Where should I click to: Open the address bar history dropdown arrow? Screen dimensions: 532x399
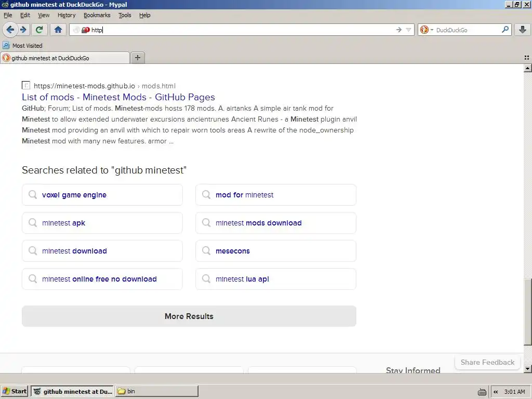408,30
